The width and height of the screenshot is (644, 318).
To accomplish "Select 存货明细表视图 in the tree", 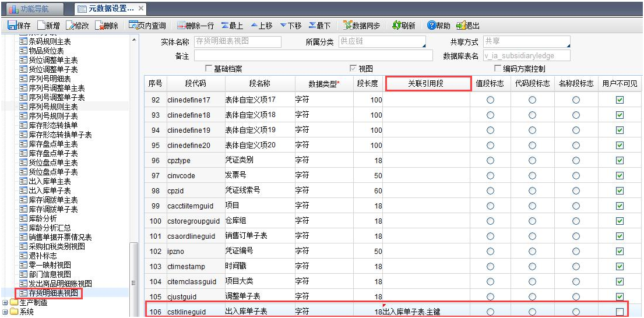I will tap(53, 292).
